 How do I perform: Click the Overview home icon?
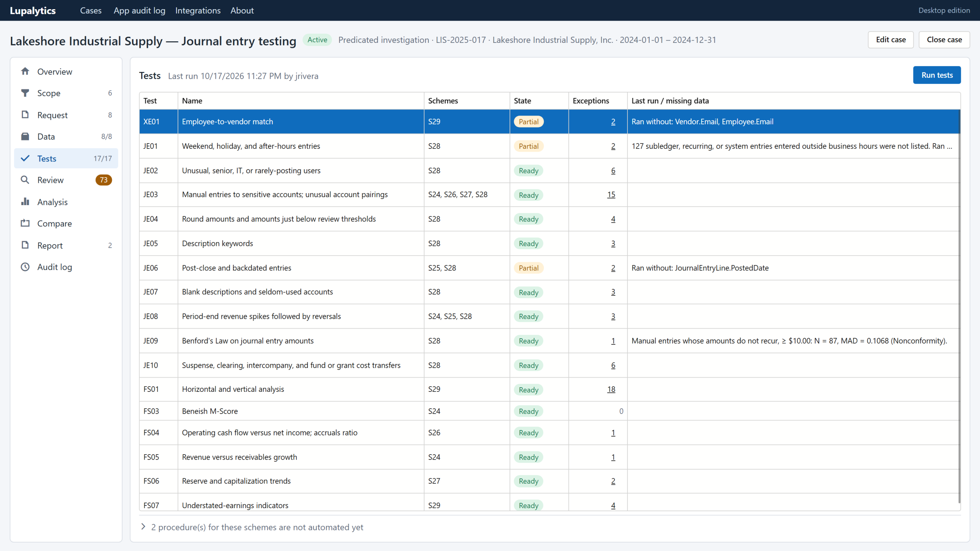pyautogui.click(x=25, y=72)
